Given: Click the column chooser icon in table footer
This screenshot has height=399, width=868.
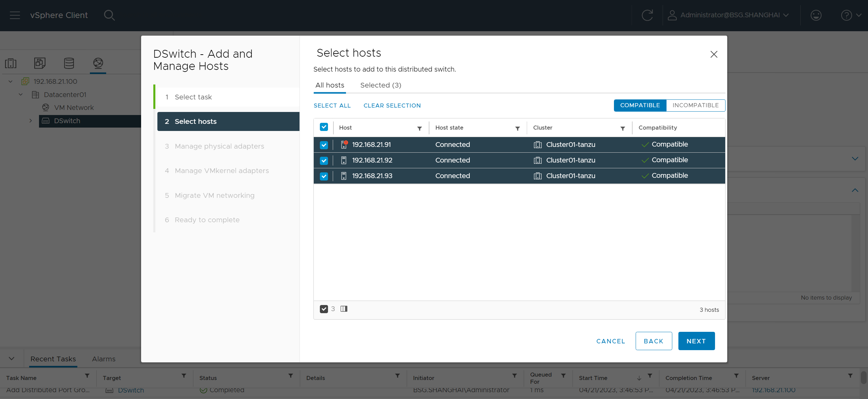Looking at the screenshot, I should tap(344, 309).
